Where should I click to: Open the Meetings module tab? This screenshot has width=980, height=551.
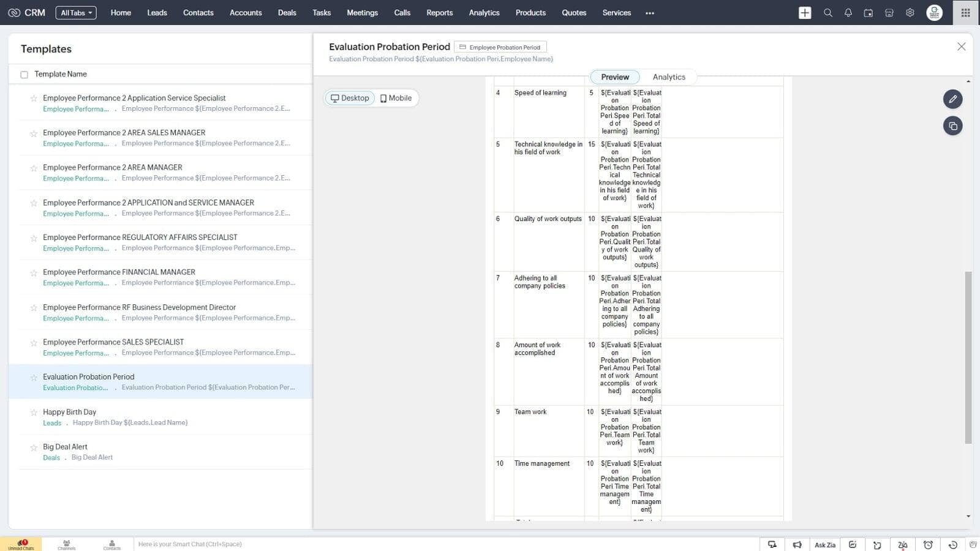coord(362,13)
